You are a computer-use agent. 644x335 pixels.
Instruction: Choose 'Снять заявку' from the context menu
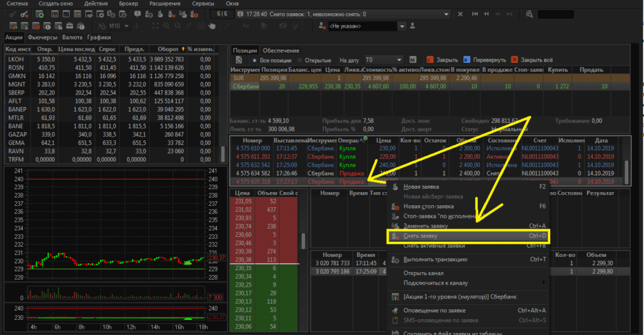coord(469,236)
